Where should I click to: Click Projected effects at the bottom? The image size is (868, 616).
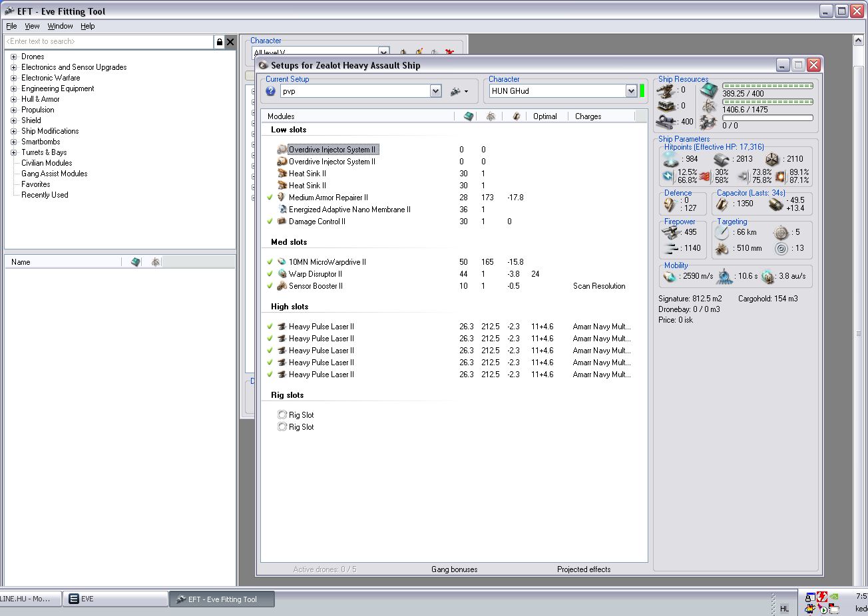tap(583, 569)
